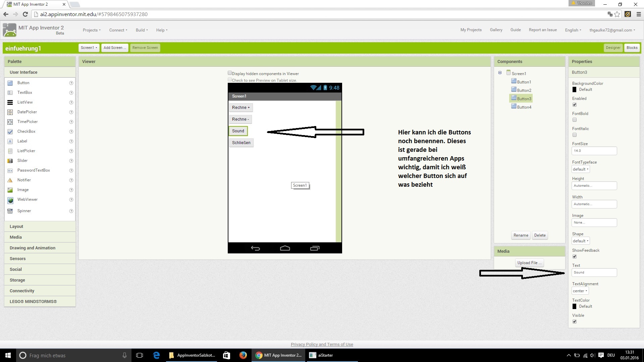The height and width of the screenshot is (362, 644).
Task: Select the Spinner palette icon
Action: pos(10,211)
